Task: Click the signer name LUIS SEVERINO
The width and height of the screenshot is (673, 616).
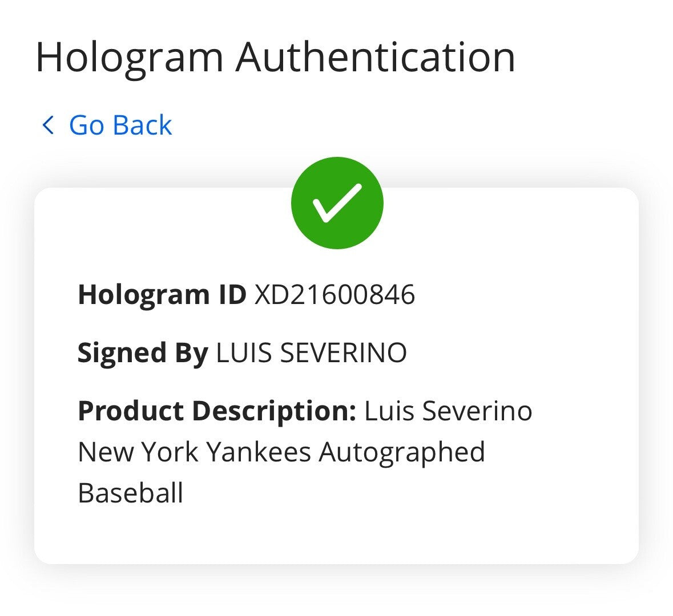Action: pos(311,352)
